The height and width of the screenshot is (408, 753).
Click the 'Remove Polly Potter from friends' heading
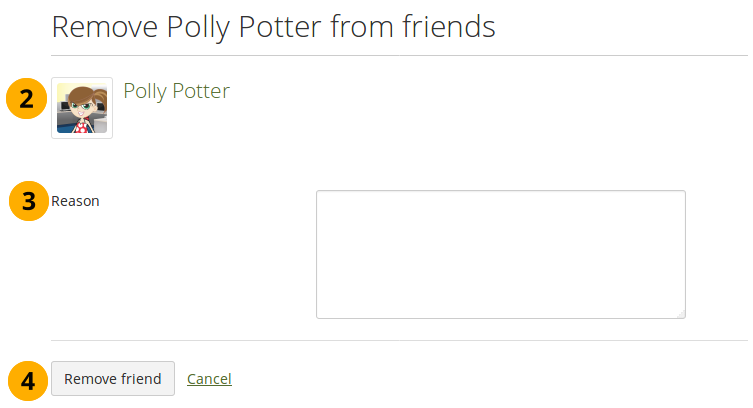pos(273,27)
